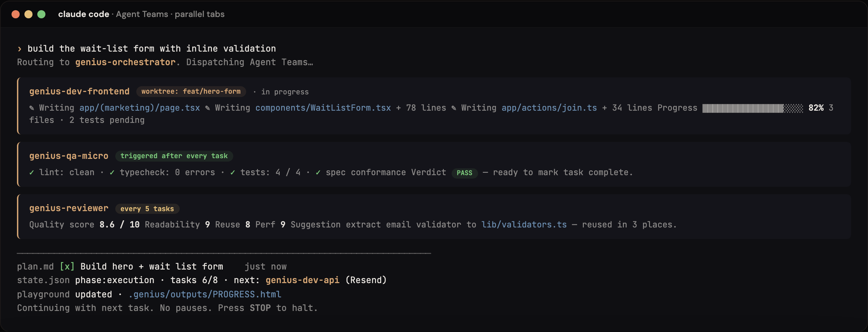The image size is (868, 332).
Task: Click the 'build the wait-list form with inline validation' prompt
Action: tap(152, 49)
